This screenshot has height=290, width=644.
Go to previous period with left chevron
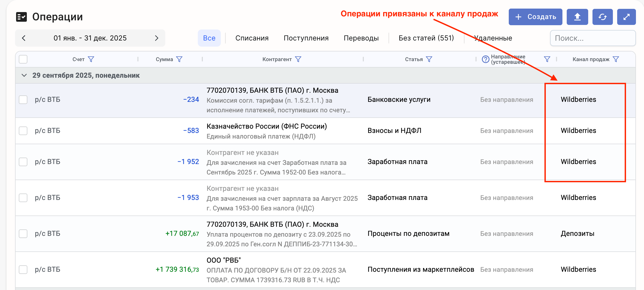tap(24, 38)
